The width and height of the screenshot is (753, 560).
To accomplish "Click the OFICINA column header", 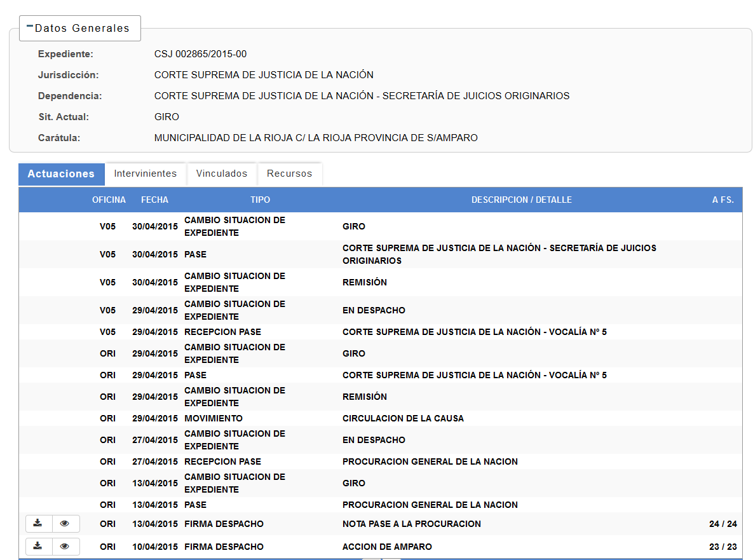I will (x=109, y=200).
